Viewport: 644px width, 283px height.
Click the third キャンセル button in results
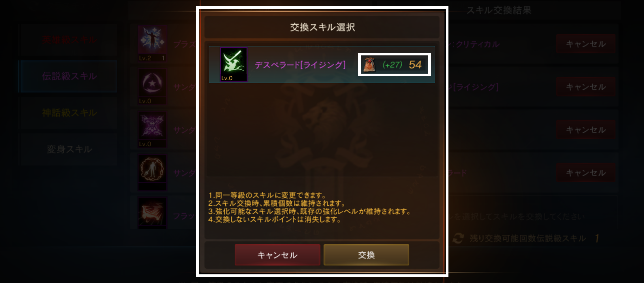pyautogui.click(x=586, y=130)
